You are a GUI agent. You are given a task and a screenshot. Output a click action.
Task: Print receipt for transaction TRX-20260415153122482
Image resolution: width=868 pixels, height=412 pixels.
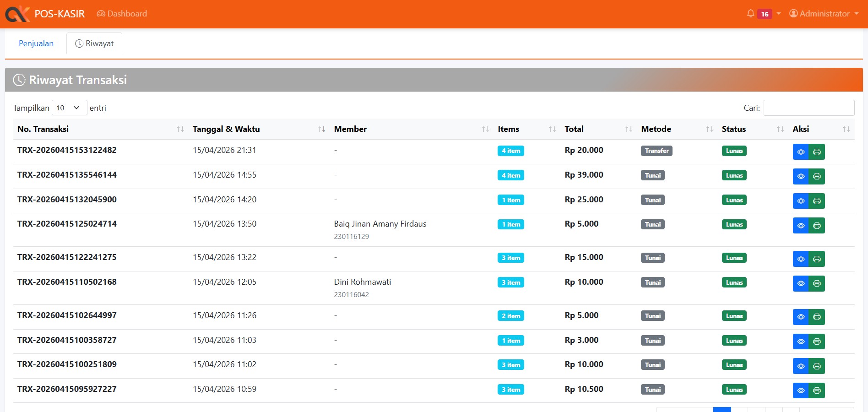(x=817, y=152)
